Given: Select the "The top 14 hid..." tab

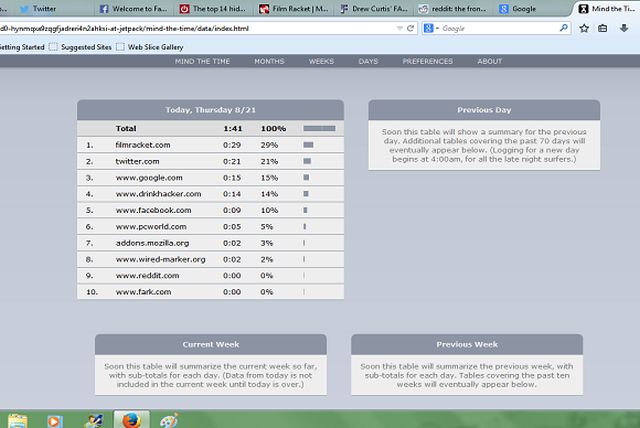Looking at the screenshot, I should 213,9.
